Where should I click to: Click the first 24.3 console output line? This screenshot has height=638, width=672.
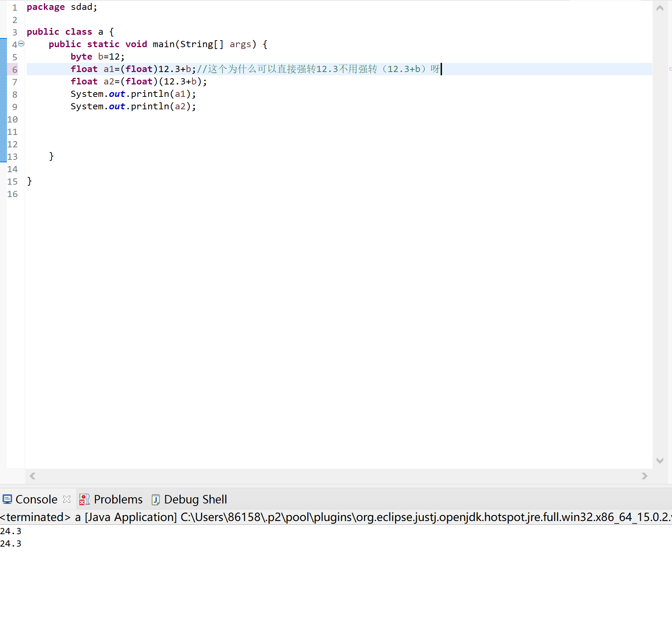(x=11, y=531)
